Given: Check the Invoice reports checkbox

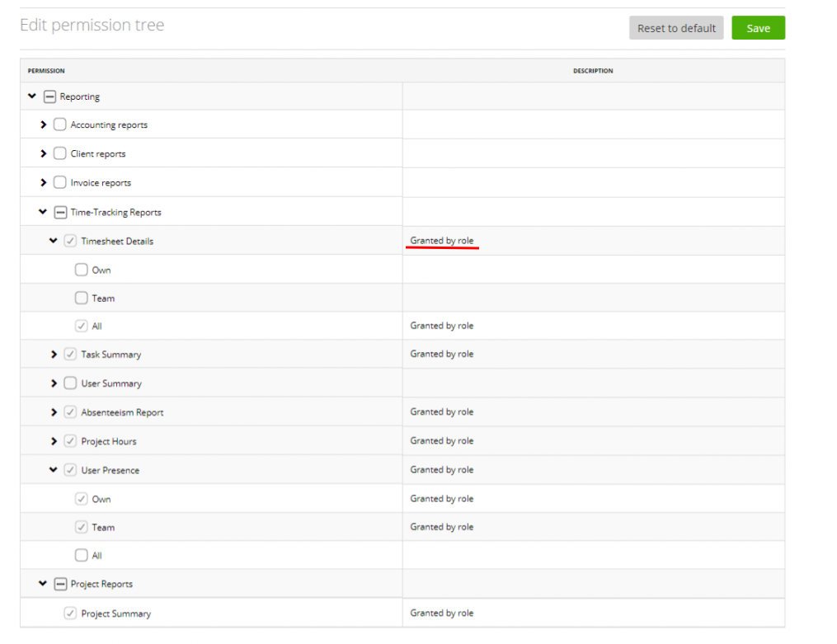Looking at the screenshot, I should click(x=59, y=182).
